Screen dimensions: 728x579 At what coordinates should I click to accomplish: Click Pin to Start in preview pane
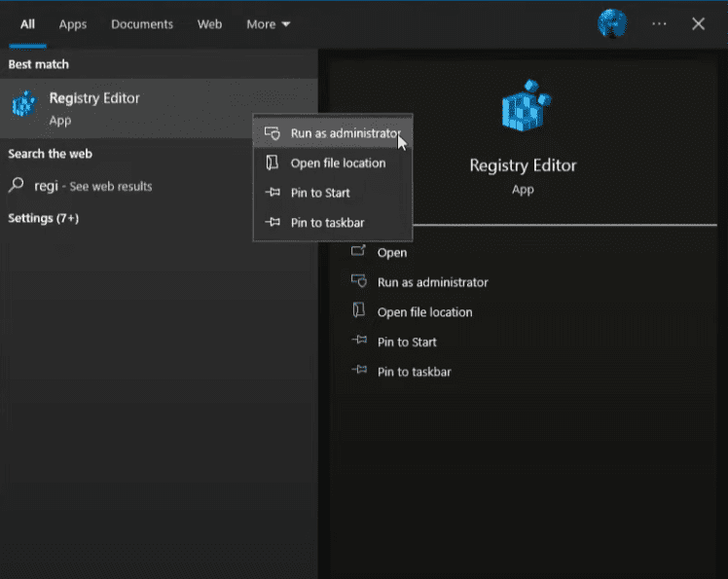click(x=407, y=342)
